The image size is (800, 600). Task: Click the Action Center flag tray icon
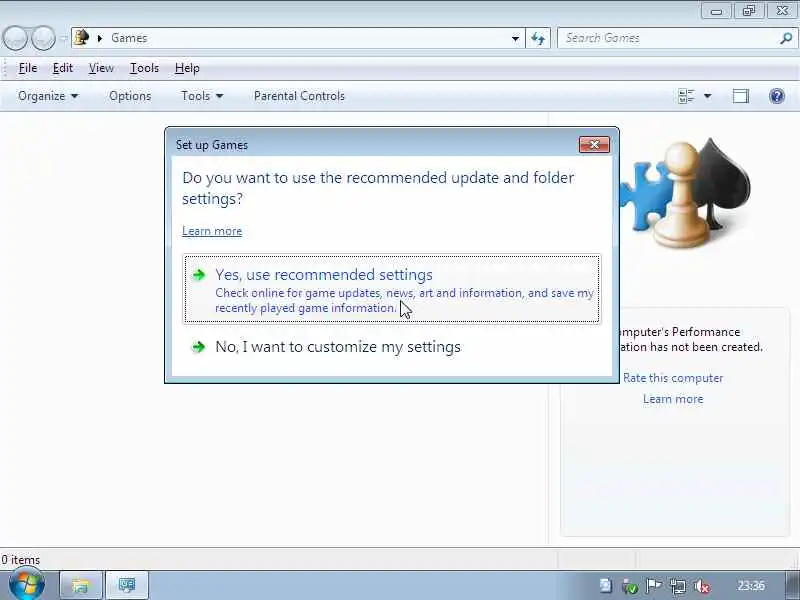[x=654, y=586]
